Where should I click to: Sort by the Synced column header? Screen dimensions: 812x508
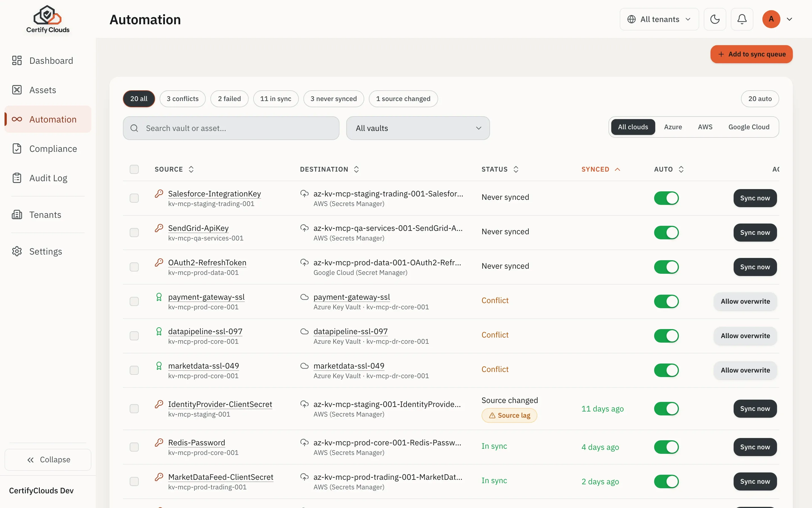point(600,169)
